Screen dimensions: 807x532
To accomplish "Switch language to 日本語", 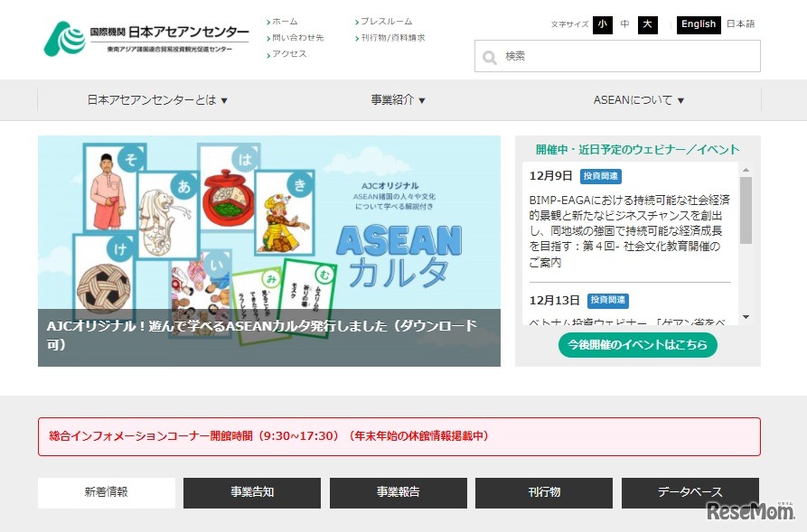I will 741,24.
